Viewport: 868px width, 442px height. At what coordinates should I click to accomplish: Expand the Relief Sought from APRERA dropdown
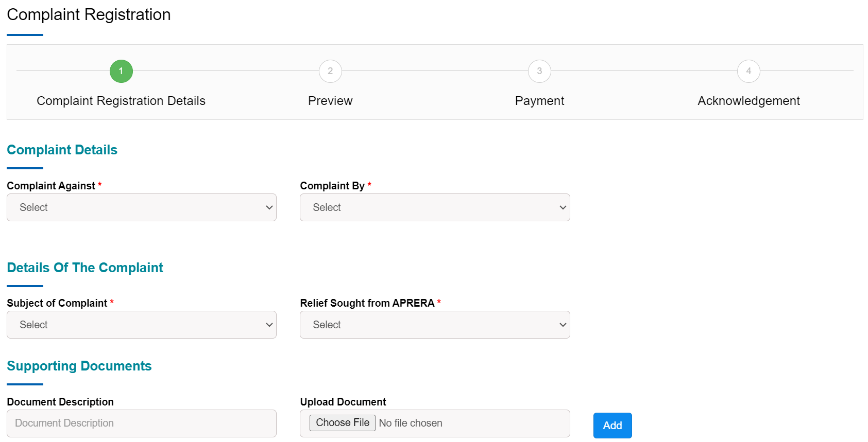(x=435, y=325)
